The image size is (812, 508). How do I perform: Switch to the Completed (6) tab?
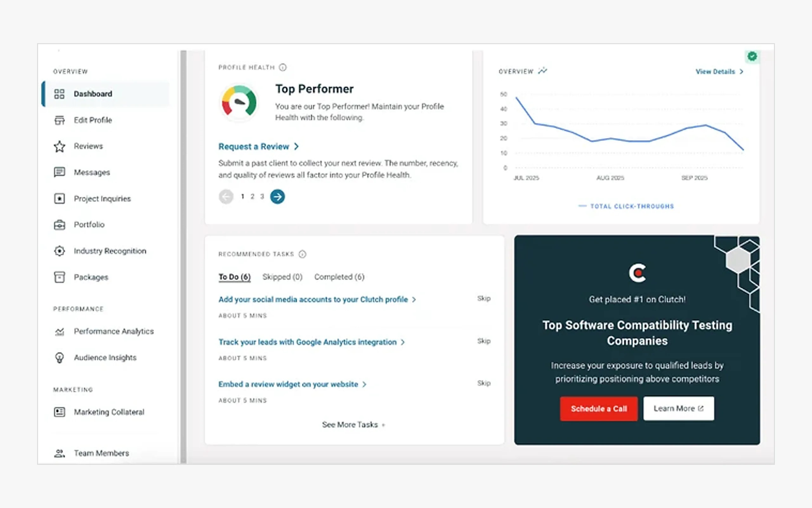pyautogui.click(x=339, y=277)
